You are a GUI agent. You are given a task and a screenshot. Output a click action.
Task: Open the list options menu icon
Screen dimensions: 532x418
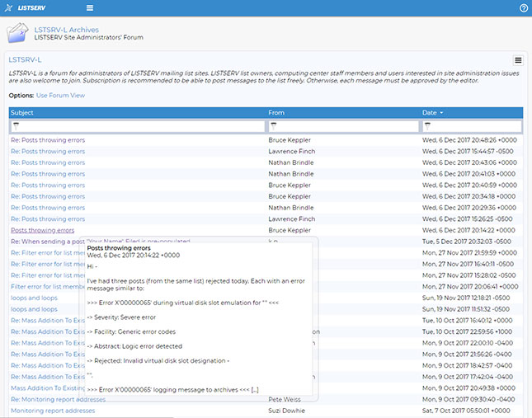tap(518, 60)
